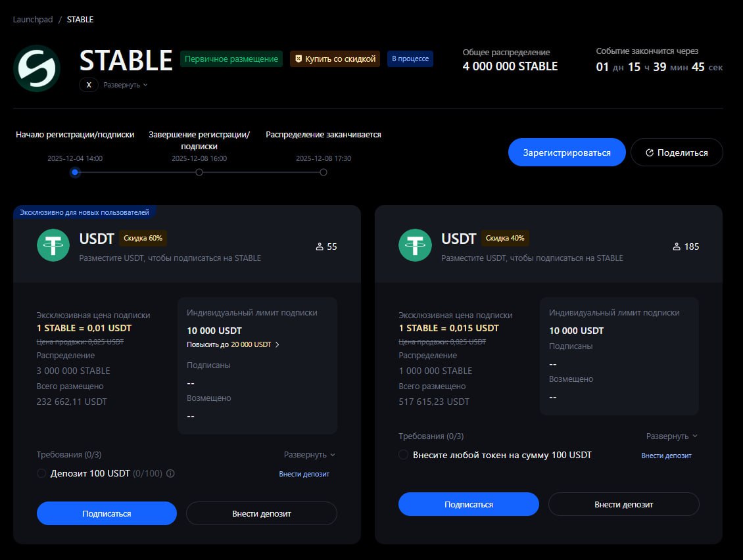Select the Депозит 100 USDT requirement radio
743x560 pixels.
point(41,473)
